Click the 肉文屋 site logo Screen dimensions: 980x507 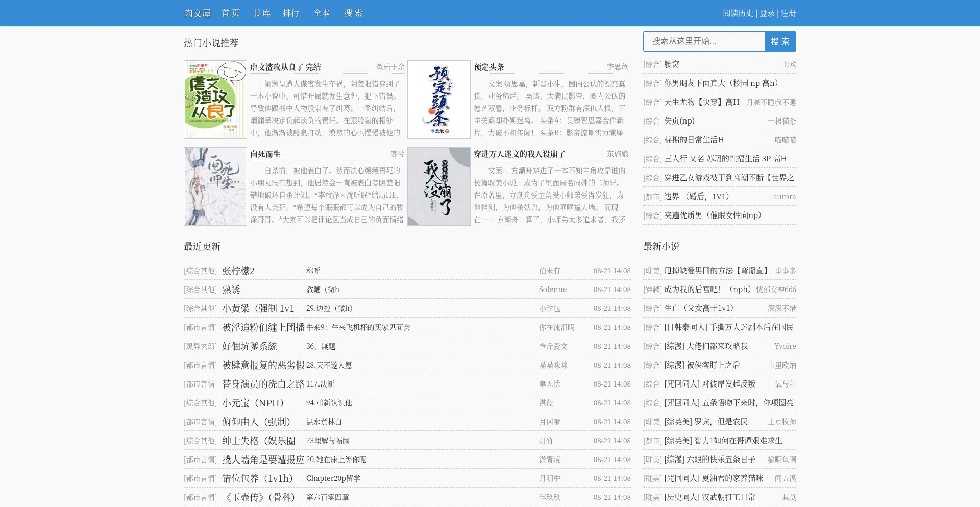point(198,13)
